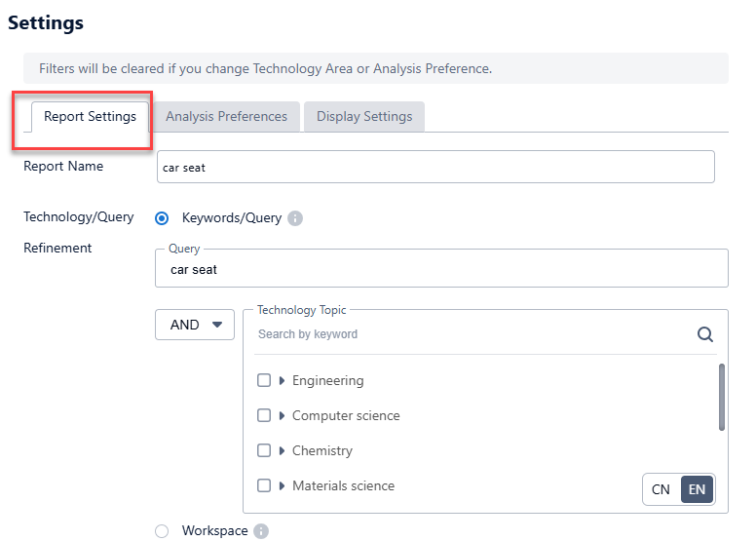Expand the Computer science topic arrow
Image resolution: width=756 pixels, height=541 pixels.
(283, 416)
